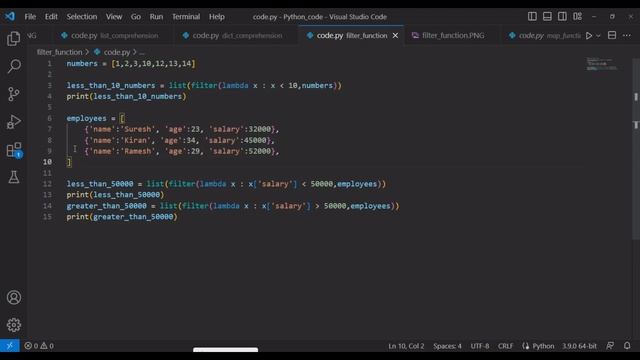This screenshot has width=640, height=360.
Task: Open the Manage gear icon
Action: pos(13,325)
